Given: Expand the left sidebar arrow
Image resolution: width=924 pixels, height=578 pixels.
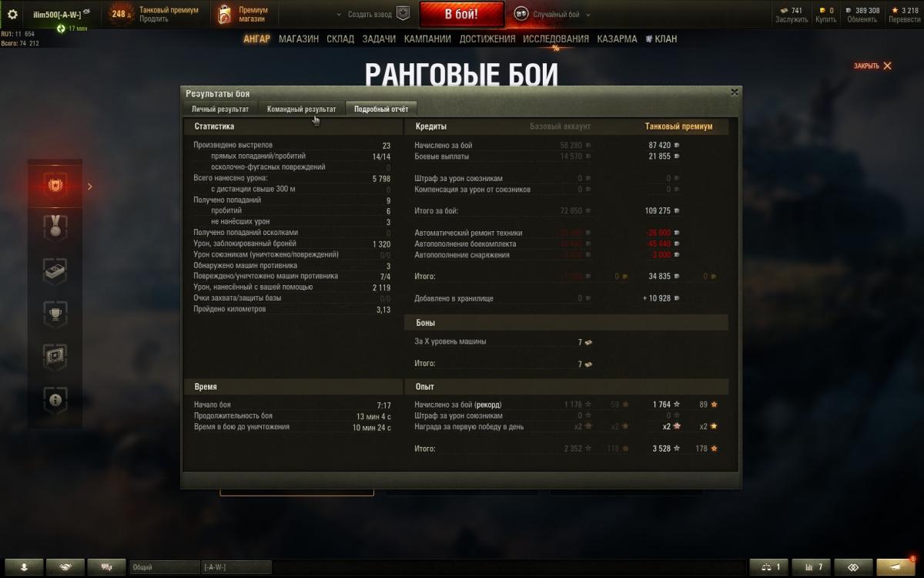Looking at the screenshot, I should pos(89,186).
